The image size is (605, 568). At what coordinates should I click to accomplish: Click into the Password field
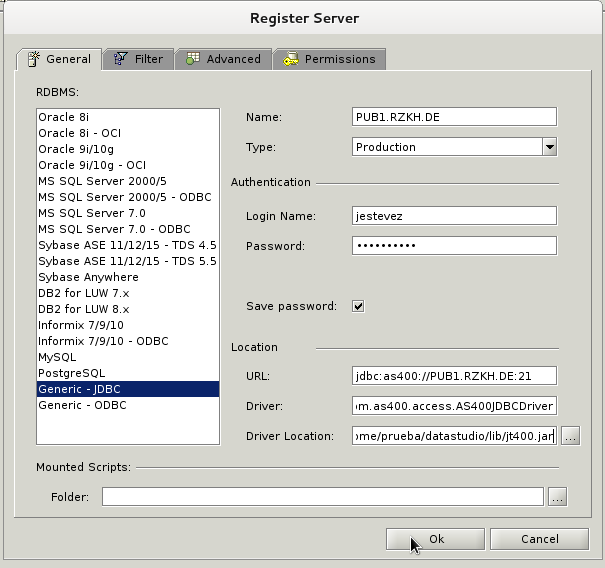pyautogui.click(x=454, y=246)
